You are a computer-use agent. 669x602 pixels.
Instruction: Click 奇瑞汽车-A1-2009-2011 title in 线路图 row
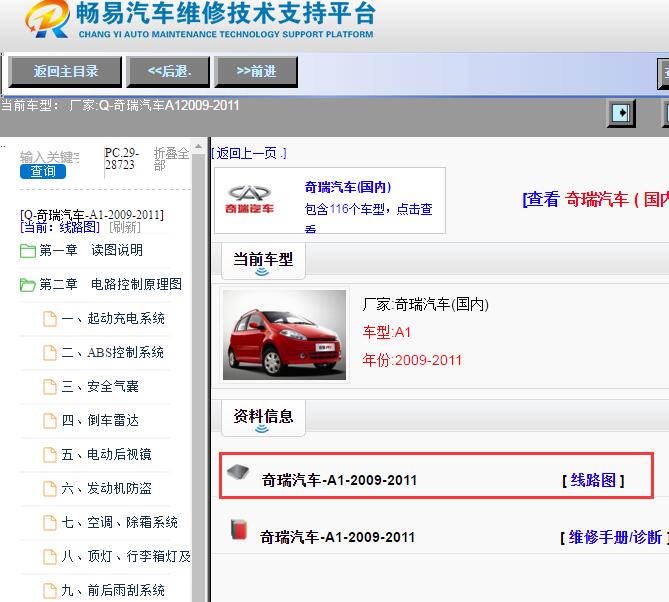(x=339, y=480)
